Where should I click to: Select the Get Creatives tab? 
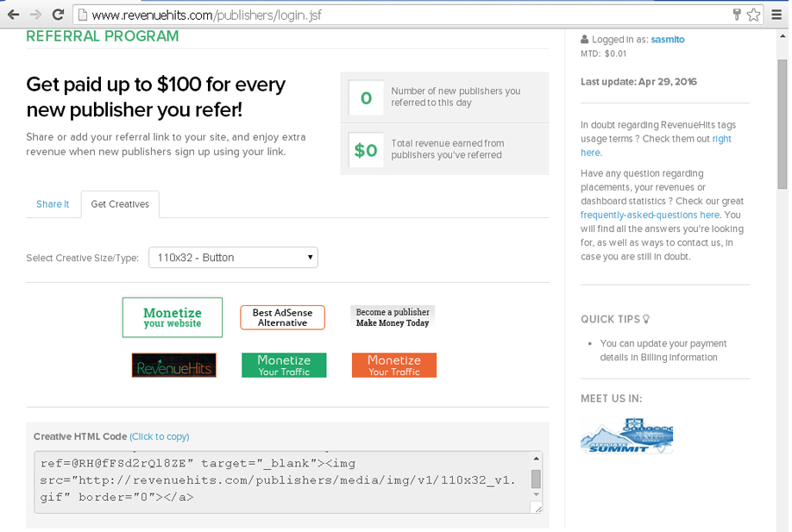(120, 203)
